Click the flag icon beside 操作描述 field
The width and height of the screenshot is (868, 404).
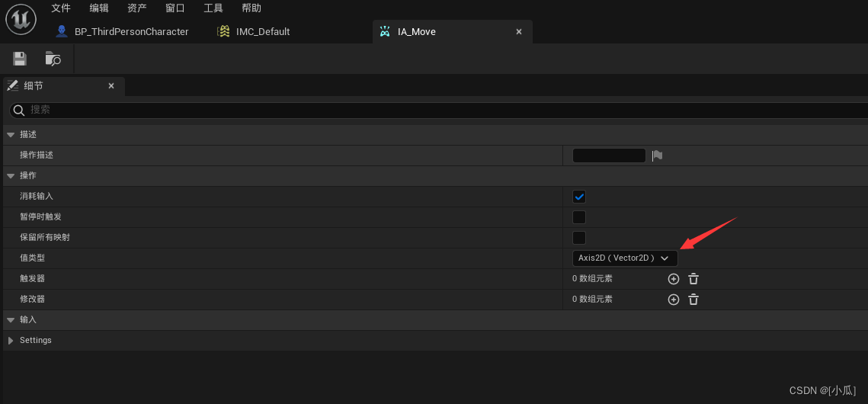657,156
